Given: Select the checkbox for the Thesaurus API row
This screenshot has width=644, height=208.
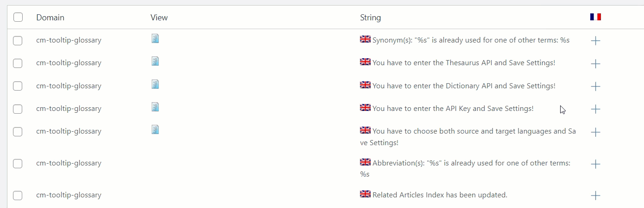Looking at the screenshot, I should (18, 63).
